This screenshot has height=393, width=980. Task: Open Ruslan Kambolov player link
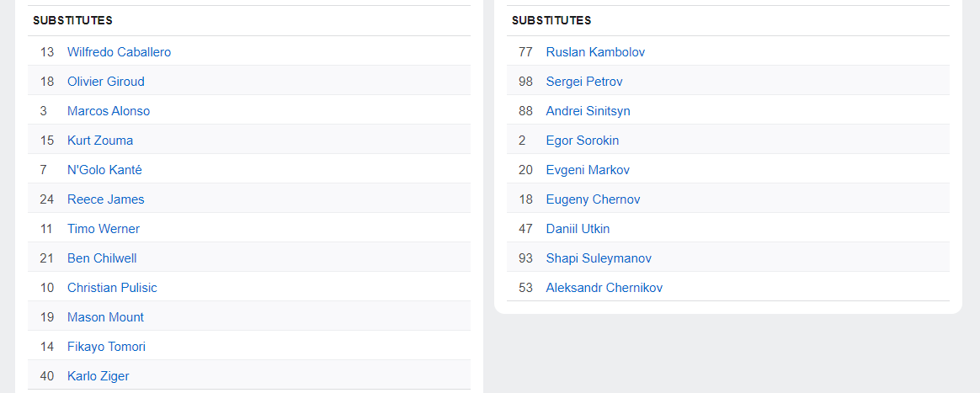(x=595, y=52)
